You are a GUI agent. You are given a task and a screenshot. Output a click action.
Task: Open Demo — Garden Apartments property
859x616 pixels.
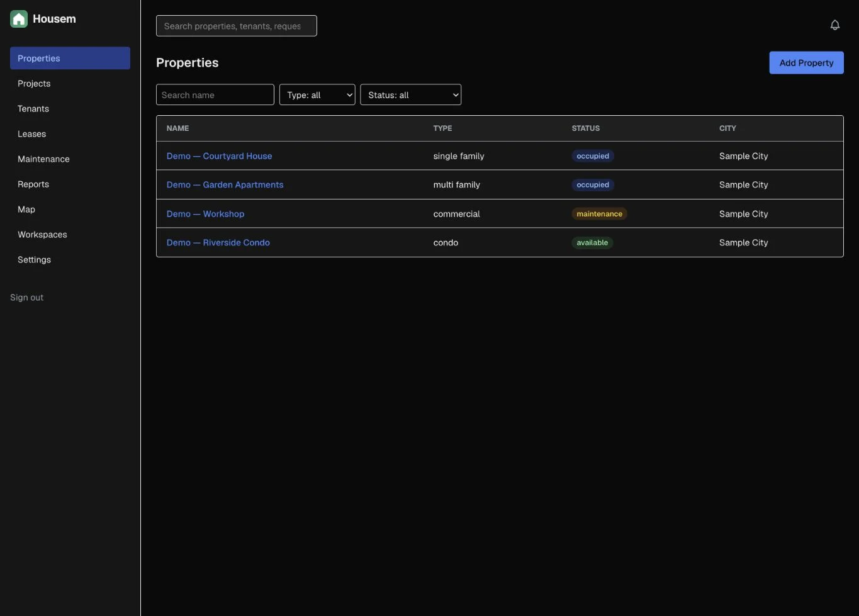[225, 185]
